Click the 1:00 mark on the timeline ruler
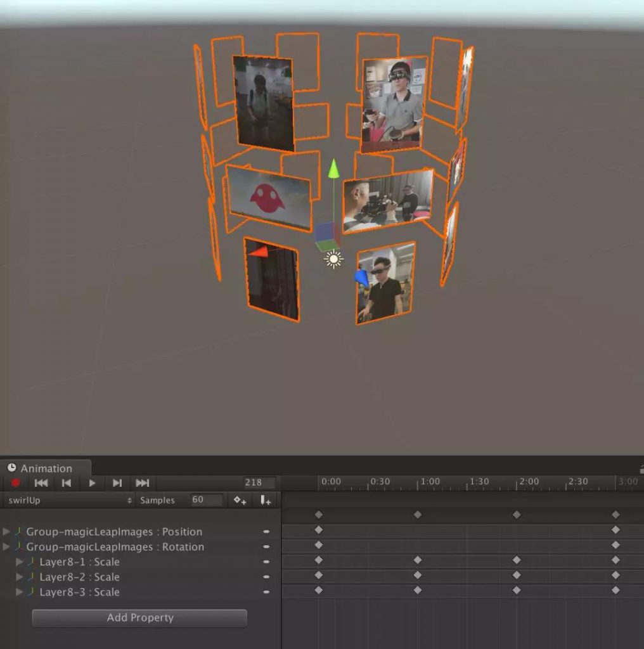 point(430,482)
